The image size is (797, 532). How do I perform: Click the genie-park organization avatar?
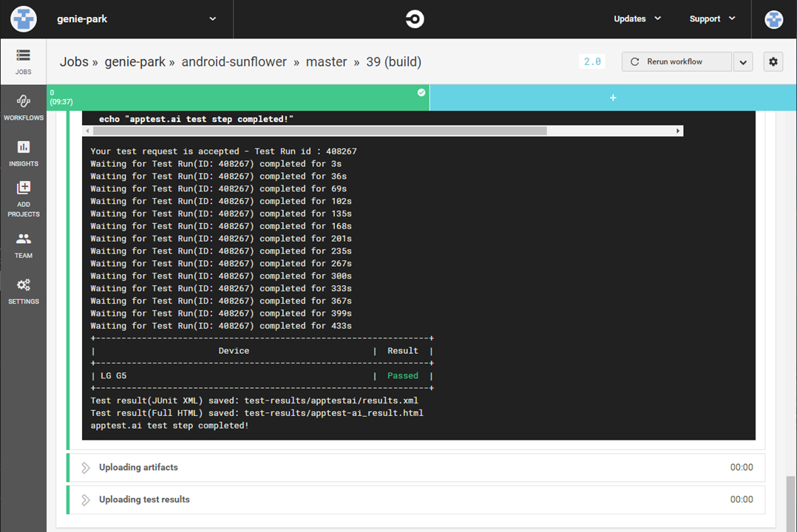click(24, 18)
